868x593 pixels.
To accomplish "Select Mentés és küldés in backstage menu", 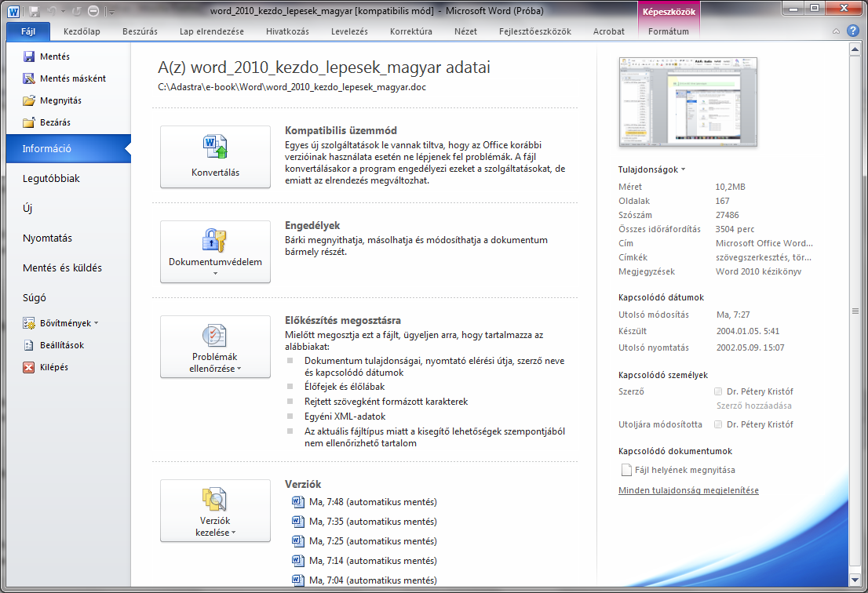I will point(68,268).
